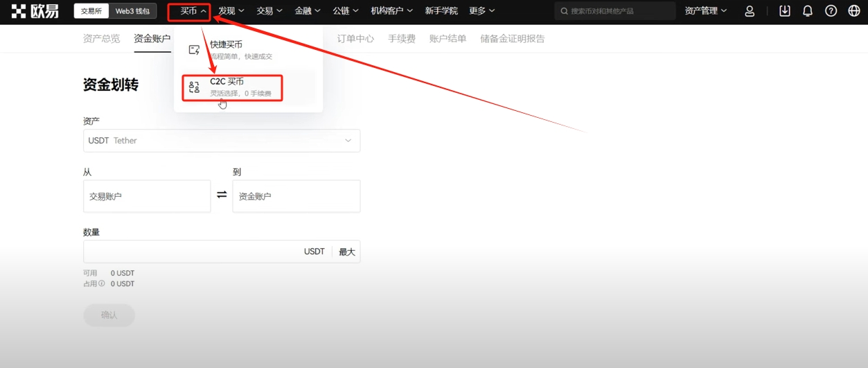This screenshot has height=368, width=868.
Task: Open the 储备金证明报告 tab
Action: coord(513,39)
